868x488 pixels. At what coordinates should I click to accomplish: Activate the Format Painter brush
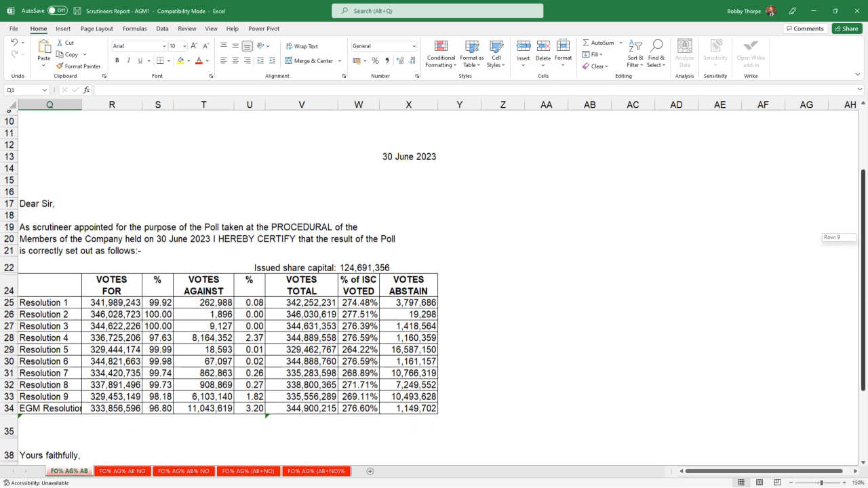79,66
